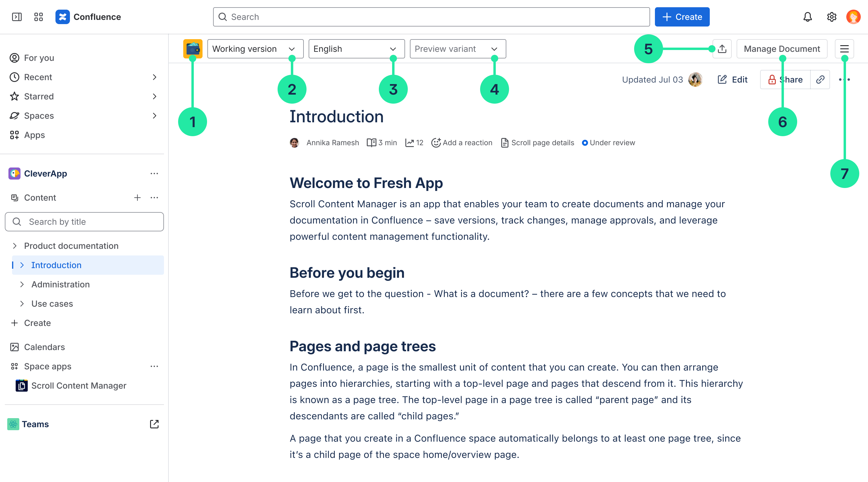Expand the Product documentation tree node

[x=14, y=246]
